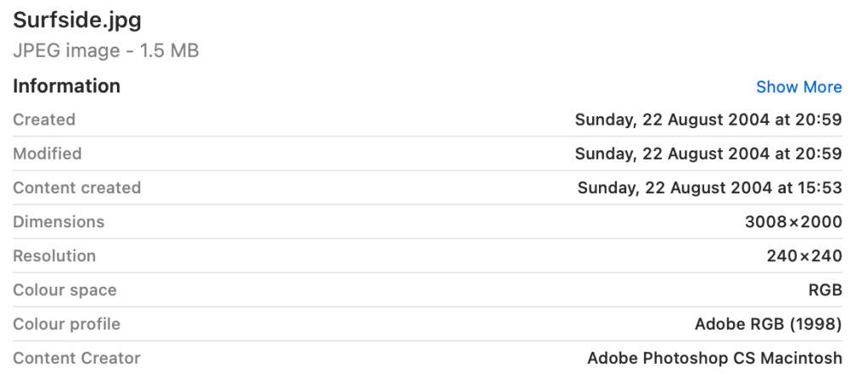Click the RGB colour space value
Viewport: 868px width, 380px height.
(x=826, y=290)
